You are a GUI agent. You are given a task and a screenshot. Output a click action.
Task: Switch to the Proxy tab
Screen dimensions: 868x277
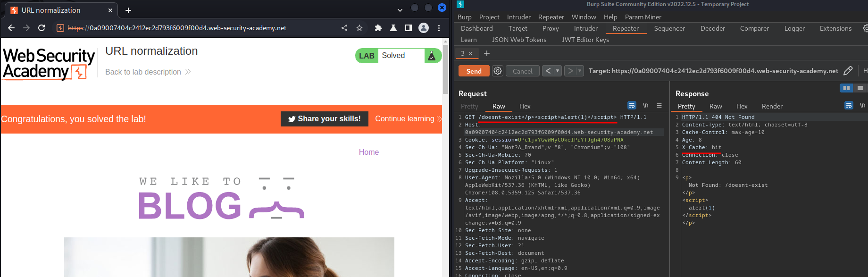(551, 28)
